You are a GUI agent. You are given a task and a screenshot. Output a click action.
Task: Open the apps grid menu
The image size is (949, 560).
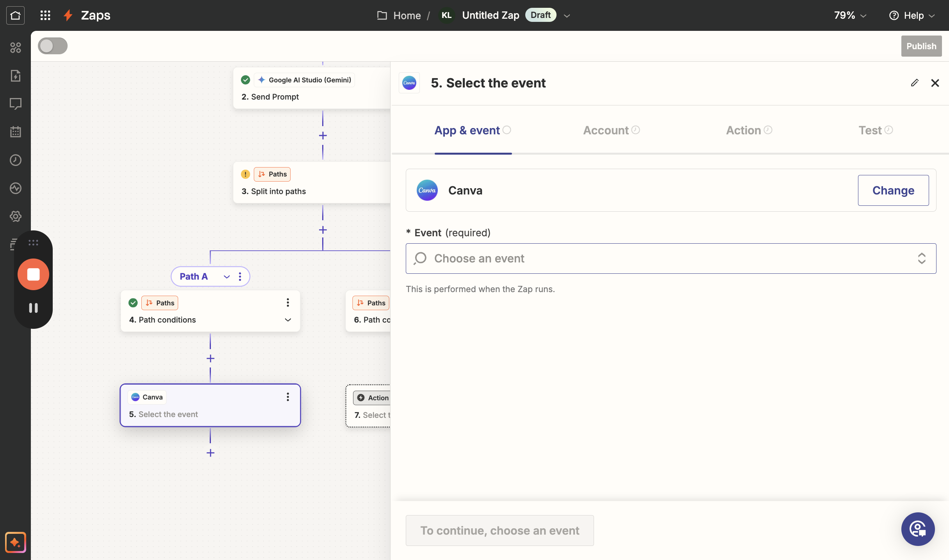pos(45,15)
